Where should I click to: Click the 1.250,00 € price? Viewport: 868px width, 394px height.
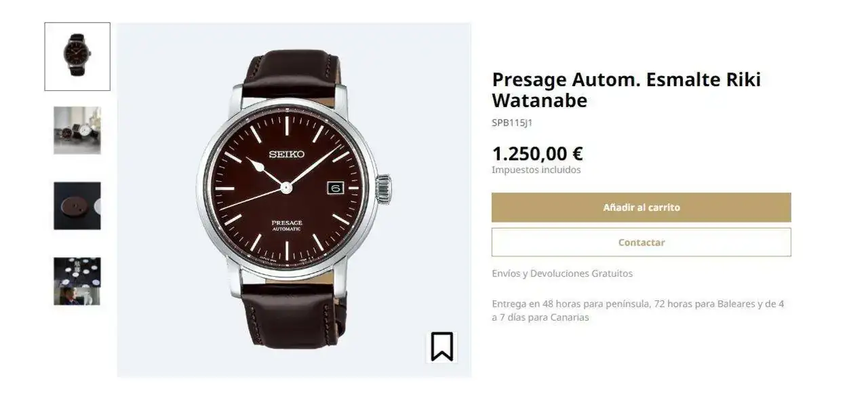(537, 154)
